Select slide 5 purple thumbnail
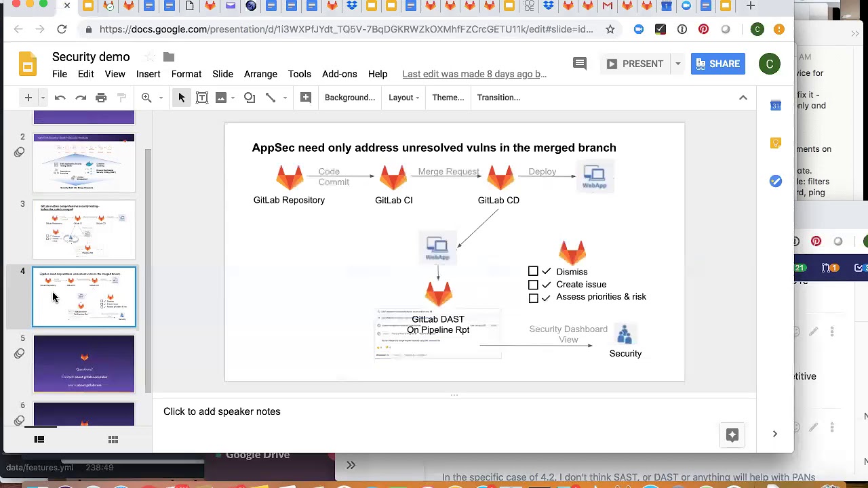 (x=84, y=364)
